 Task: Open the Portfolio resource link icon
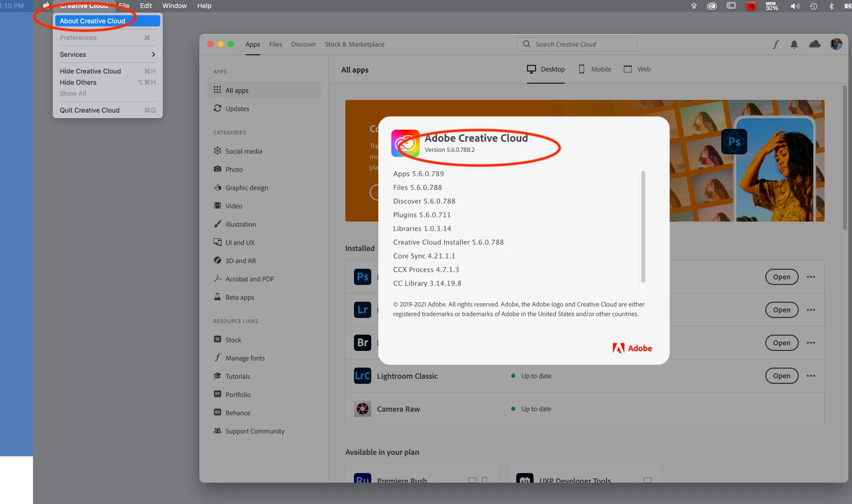(217, 394)
